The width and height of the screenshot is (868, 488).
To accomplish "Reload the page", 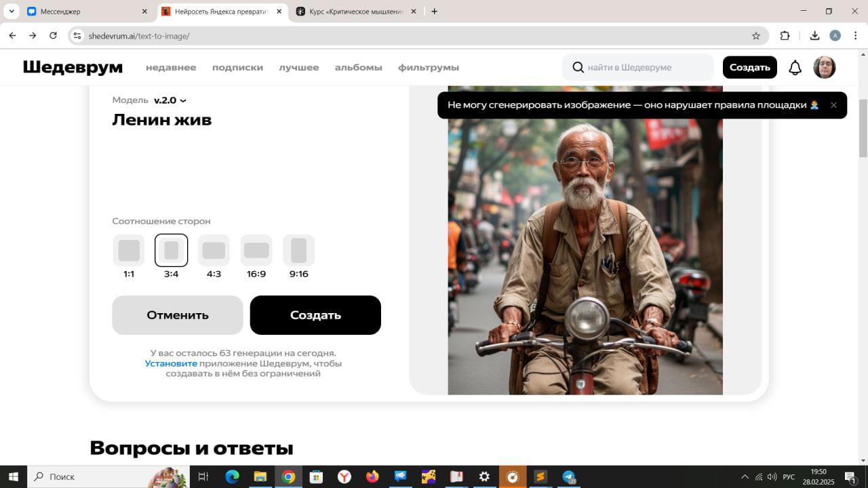I will coord(53,36).
